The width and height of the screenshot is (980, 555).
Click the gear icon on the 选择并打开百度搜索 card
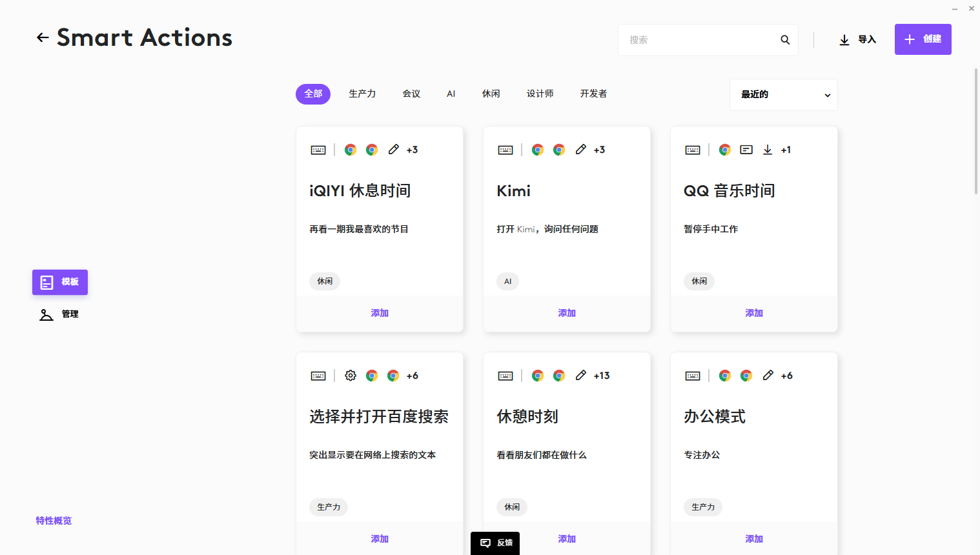click(351, 376)
